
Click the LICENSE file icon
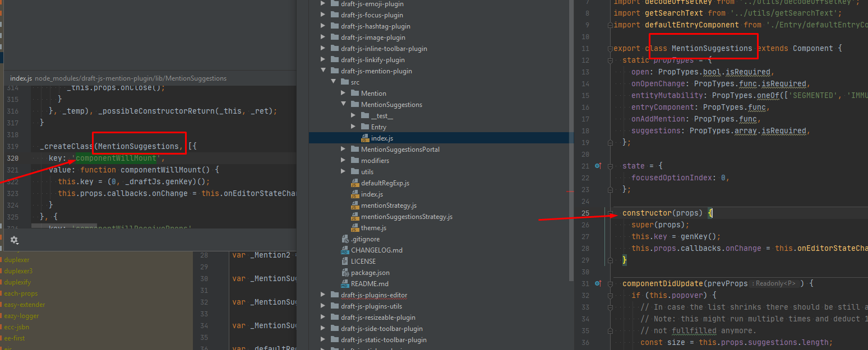pos(344,262)
